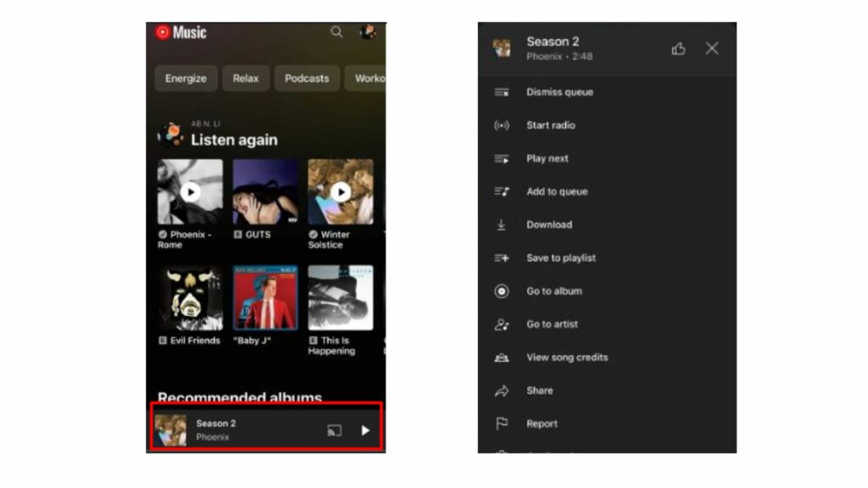Click the Share icon next to Share

[499, 391]
